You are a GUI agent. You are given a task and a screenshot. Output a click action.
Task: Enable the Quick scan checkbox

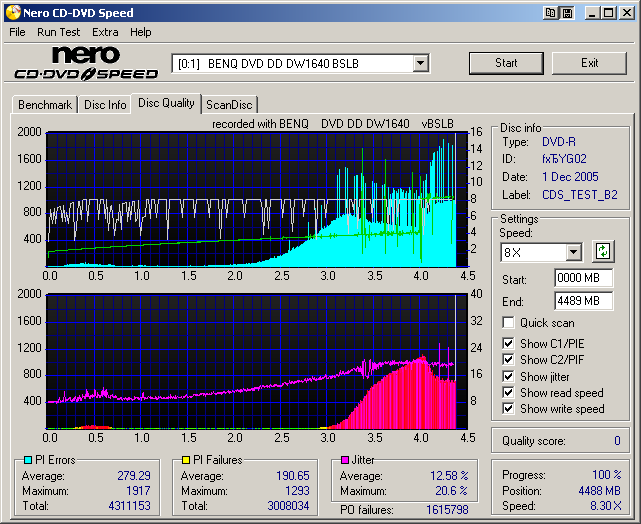pyautogui.click(x=509, y=323)
